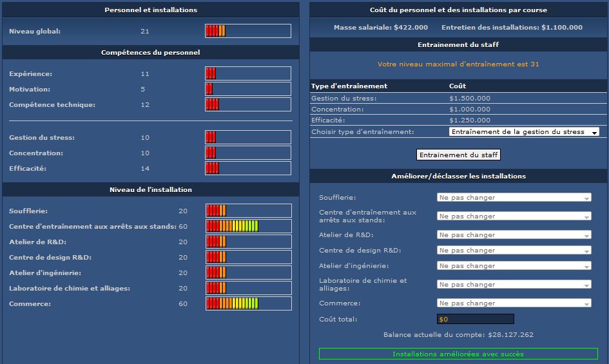
Task: Click the Niveau global progress bar
Action: 248,31
